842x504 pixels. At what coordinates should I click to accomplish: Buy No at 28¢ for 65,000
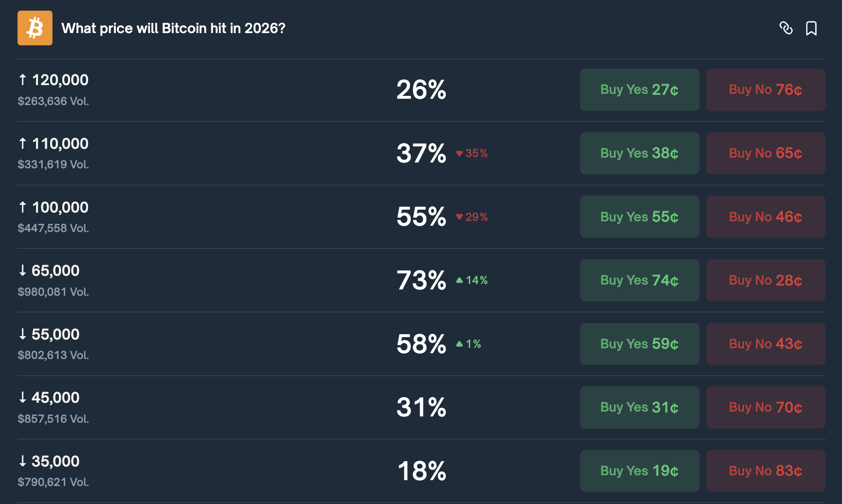[765, 280]
